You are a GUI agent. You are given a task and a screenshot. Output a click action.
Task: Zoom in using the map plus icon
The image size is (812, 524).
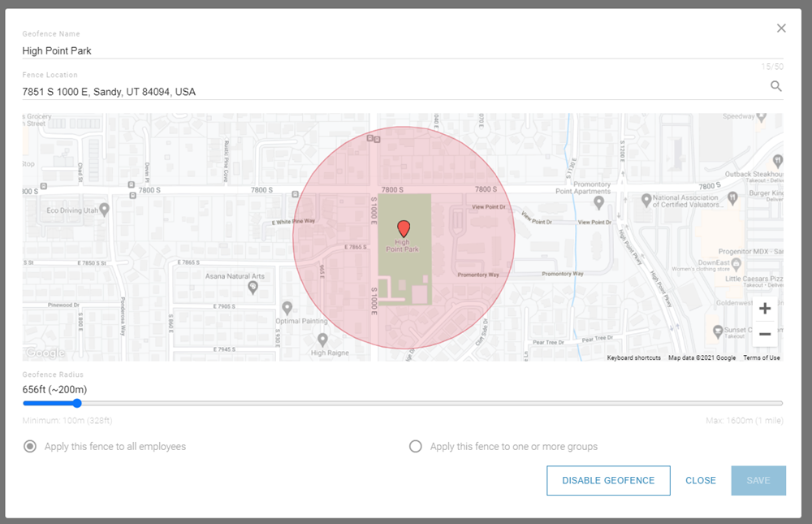[x=764, y=308]
